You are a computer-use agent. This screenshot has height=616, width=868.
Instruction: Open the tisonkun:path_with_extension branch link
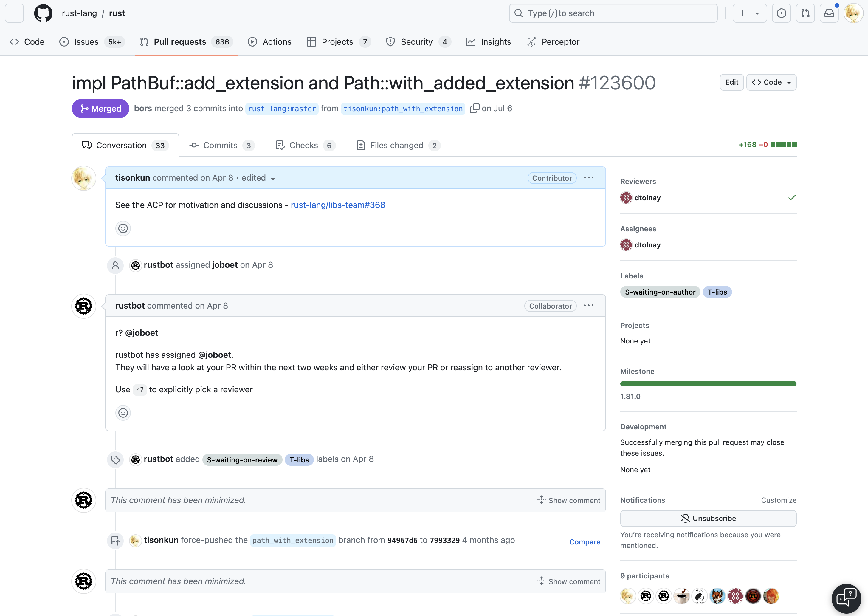coord(403,109)
